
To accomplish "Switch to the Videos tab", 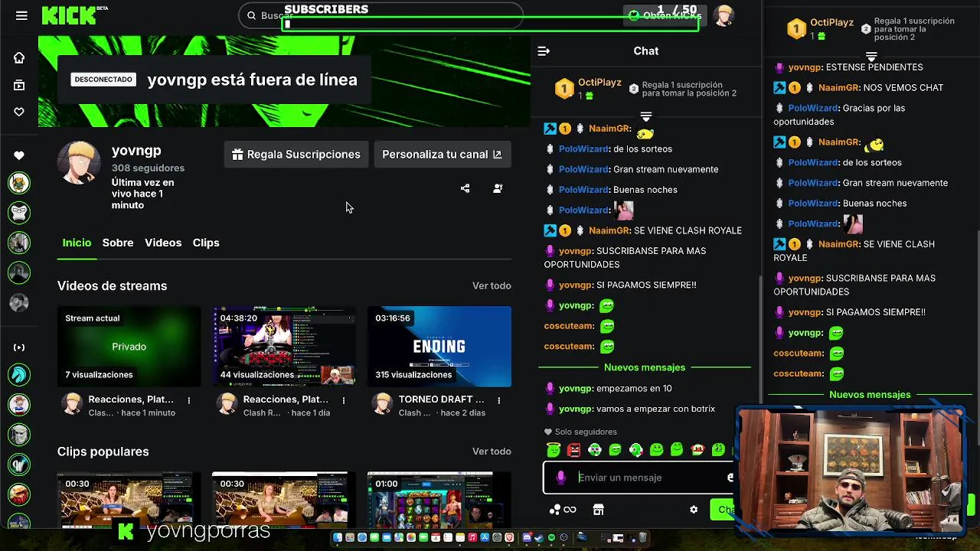I will coord(163,243).
